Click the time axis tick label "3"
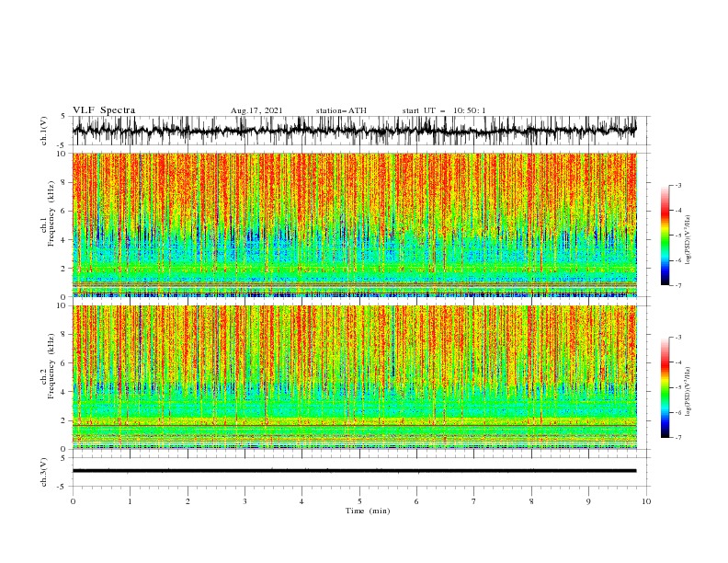728x563 pixels. click(x=245, y=501)
